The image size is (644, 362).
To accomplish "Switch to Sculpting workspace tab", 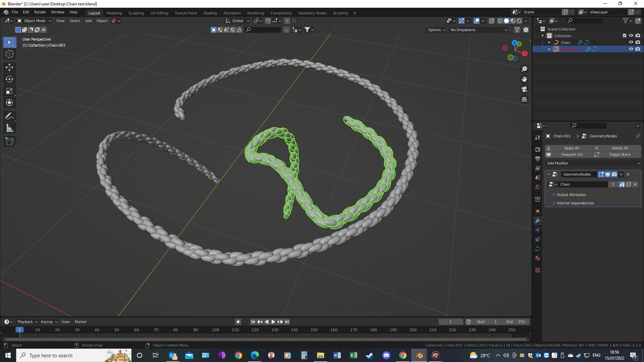I will coord(136,13).
